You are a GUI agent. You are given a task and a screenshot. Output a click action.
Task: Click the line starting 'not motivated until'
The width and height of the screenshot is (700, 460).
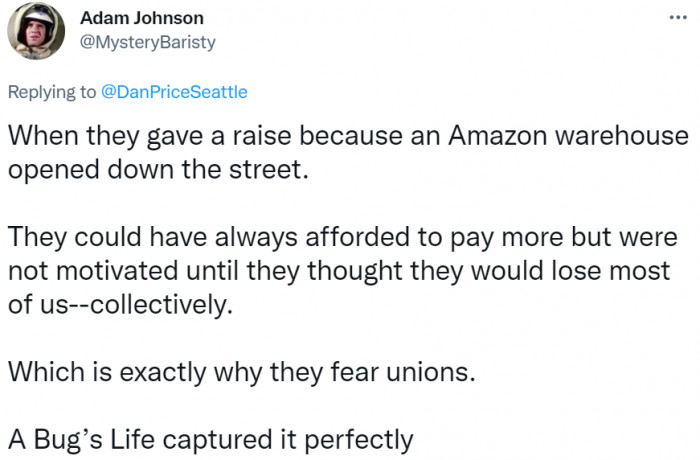pyautogui.click(x=339, y=271)
